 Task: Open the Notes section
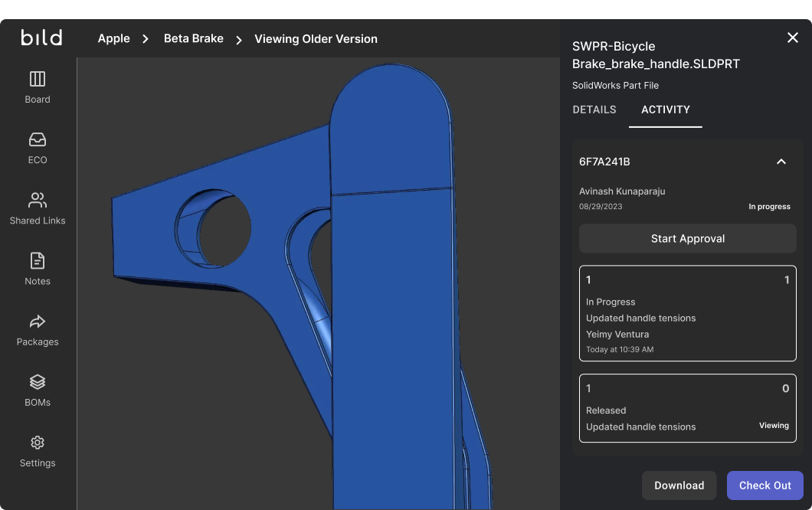37,268
